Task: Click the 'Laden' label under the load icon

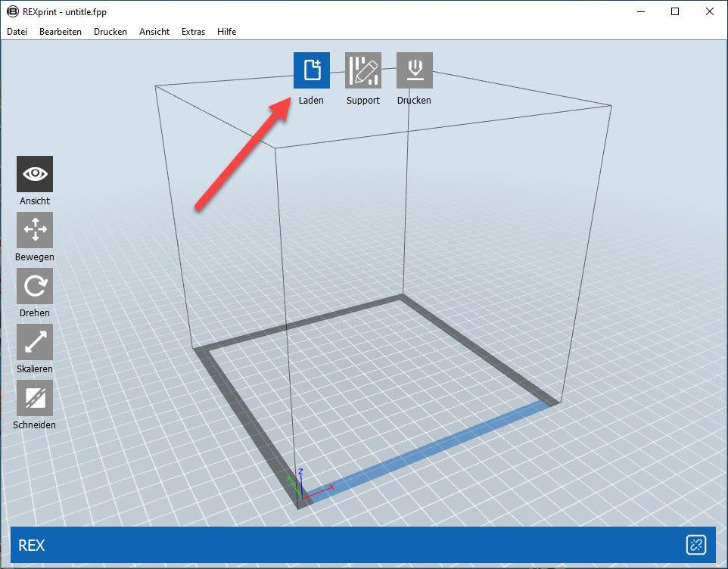Action: coord(311,100)
